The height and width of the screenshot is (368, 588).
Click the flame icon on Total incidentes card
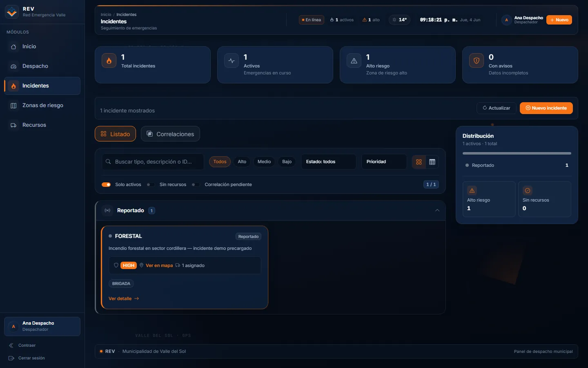[x=109, y=61]
